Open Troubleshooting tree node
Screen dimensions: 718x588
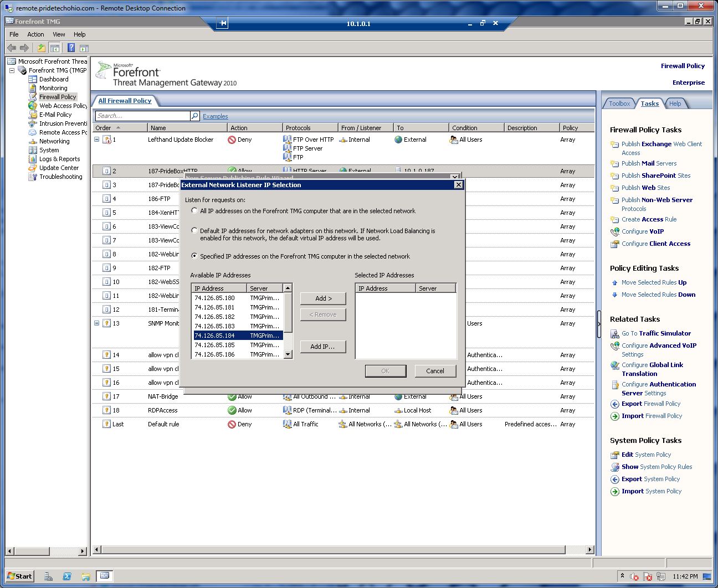[x=60, y=177]
